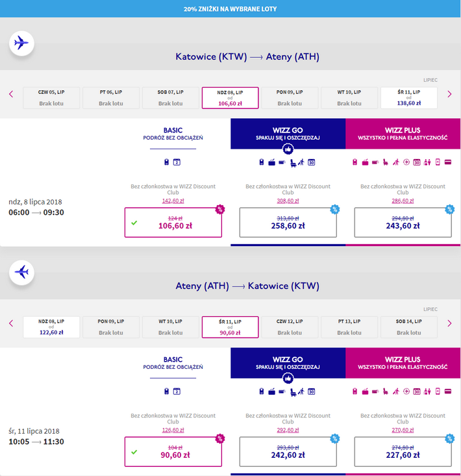Select outbound date ŚR 11, LIP 138,60 zł
The height and width of the screenshot is (476, 461).
tap(409, 98)
